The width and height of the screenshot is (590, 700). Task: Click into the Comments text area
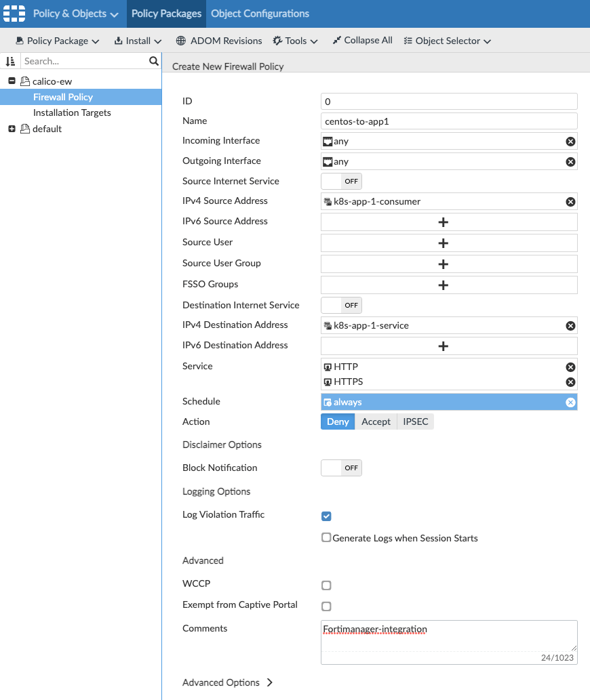(449, 636)
